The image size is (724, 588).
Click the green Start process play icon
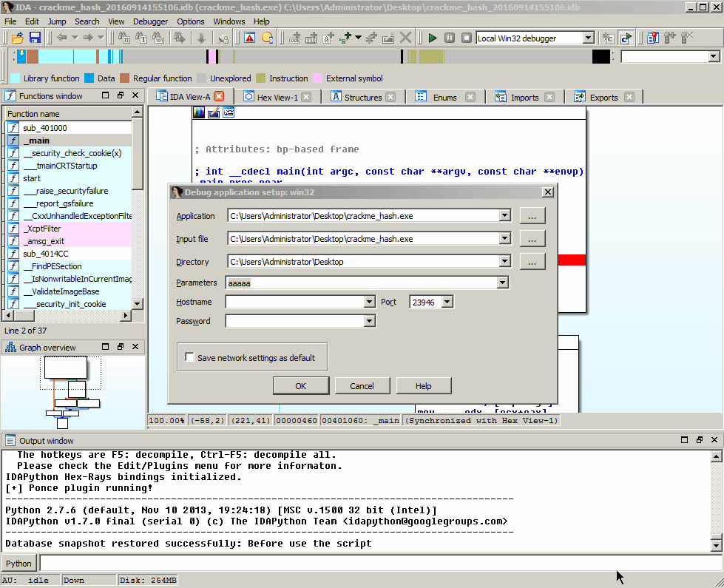click(433, 38)
